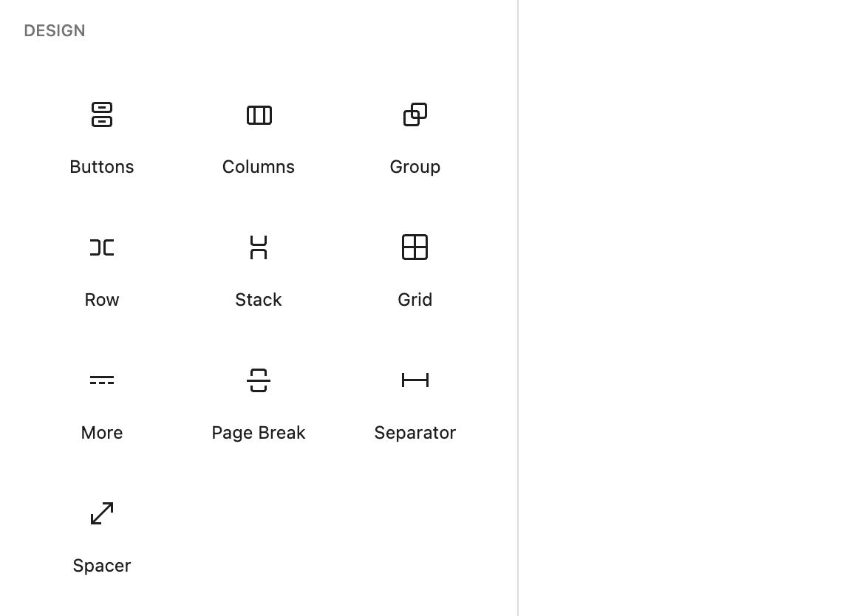The image size is (863, 616).
Task: Click the "Grid" block label
Action: (x=415, y=300)
